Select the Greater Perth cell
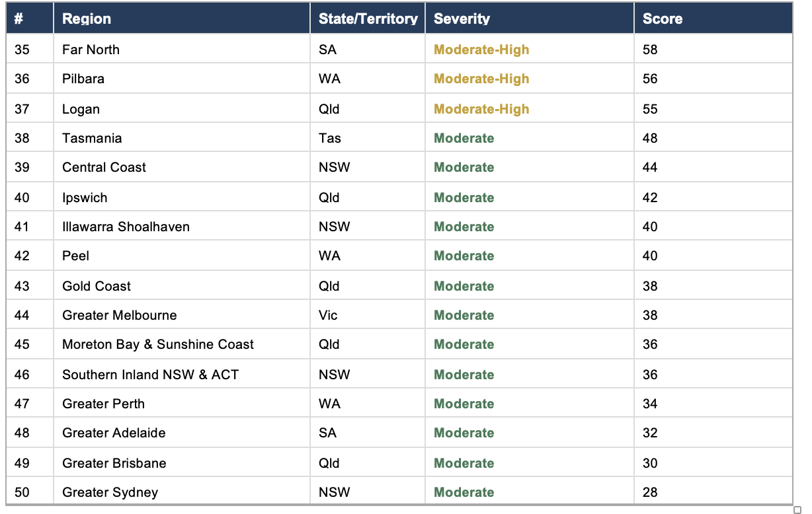812x514 pixels. pyautogui.click(x=182, y=404)
